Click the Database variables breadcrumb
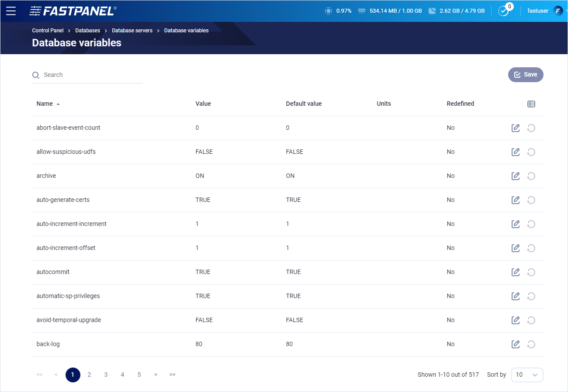 click(x=186, y=31)
